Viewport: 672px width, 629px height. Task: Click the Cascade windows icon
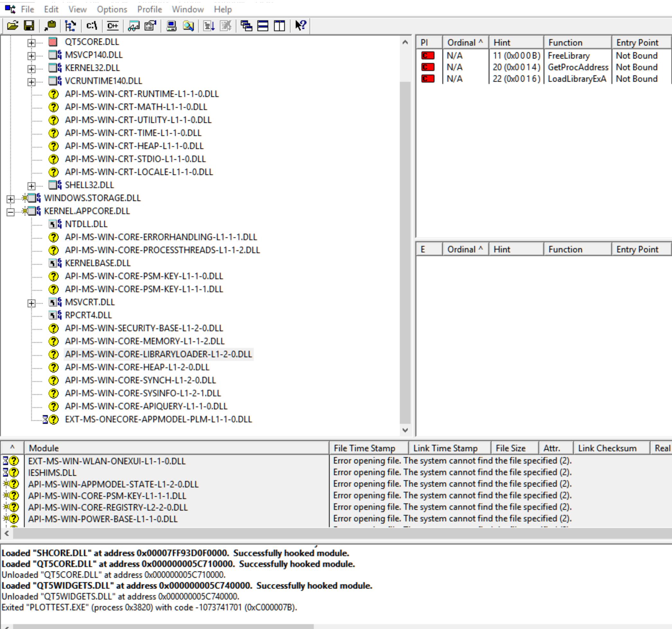point(246,26)
